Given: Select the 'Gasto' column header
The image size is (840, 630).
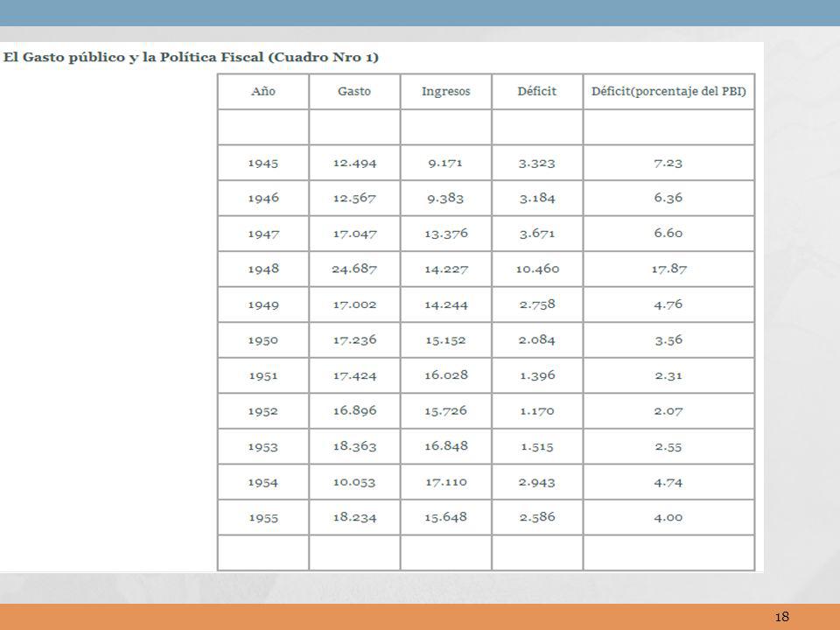Looking at the screenshot, I should click(x=354, y=91).
